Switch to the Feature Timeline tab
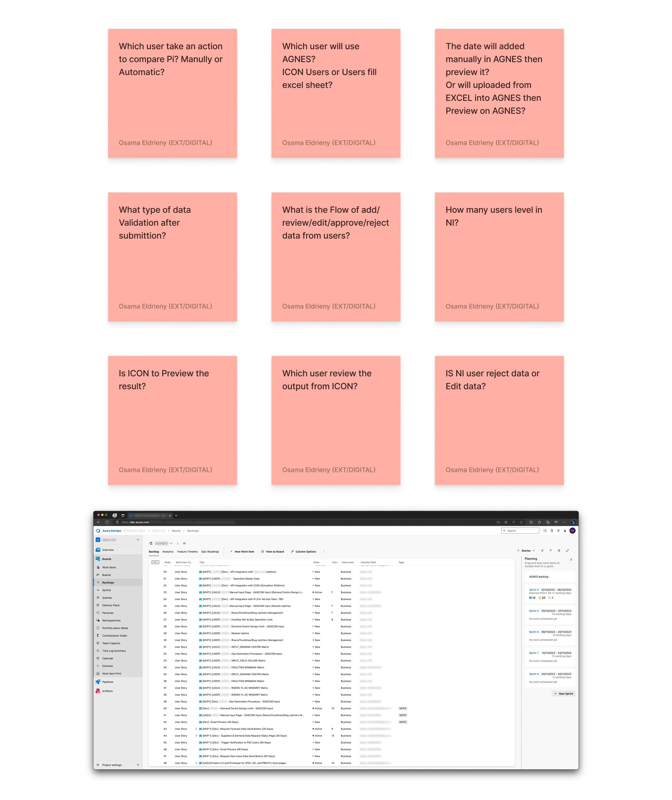 [187, 552]
